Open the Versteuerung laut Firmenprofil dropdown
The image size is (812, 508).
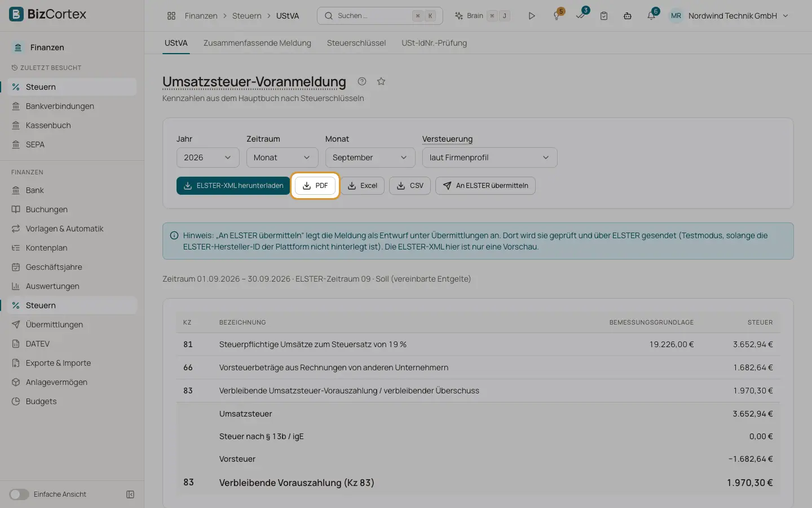click(489, 157)
